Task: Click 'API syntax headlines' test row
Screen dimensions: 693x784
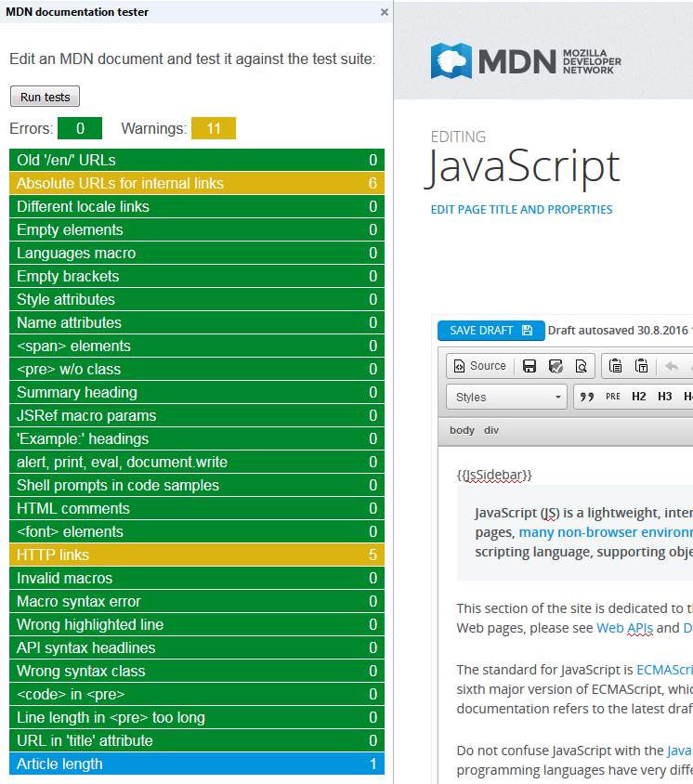Action: click(197, 648)
